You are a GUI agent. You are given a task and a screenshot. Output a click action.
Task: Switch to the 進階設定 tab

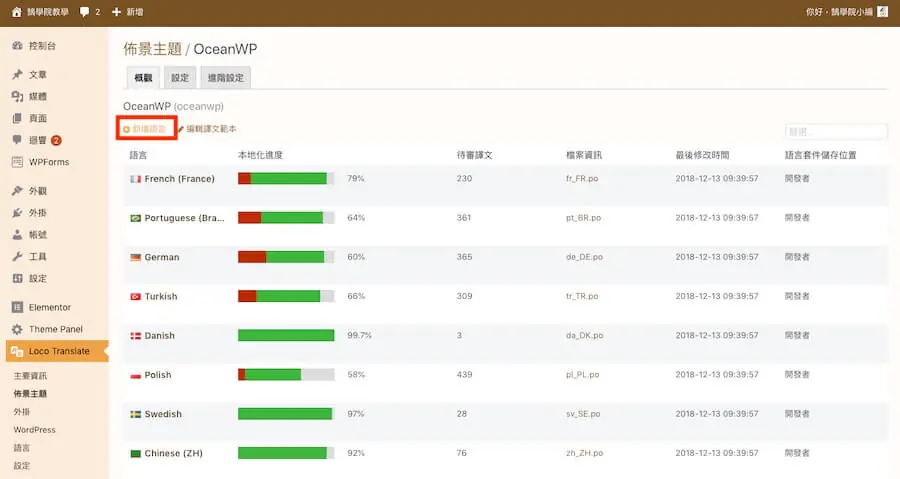(226, 77)
